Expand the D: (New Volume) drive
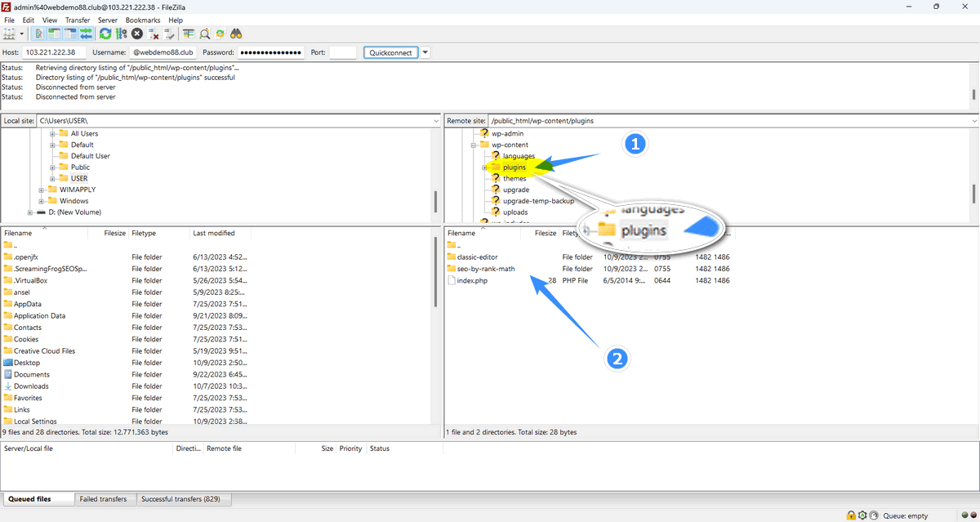 pos(30,212)
